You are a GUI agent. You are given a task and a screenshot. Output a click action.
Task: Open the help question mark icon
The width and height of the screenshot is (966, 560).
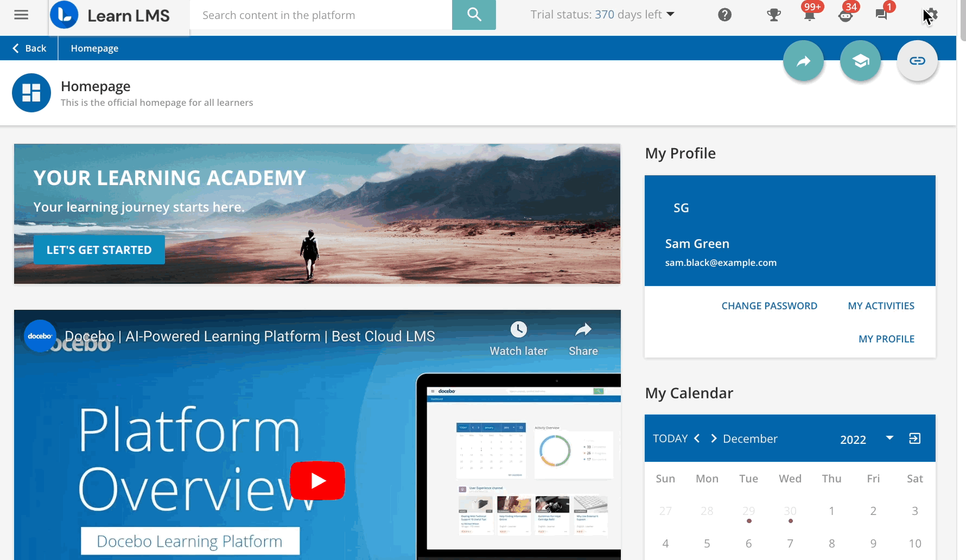click(x=724, y=15)
